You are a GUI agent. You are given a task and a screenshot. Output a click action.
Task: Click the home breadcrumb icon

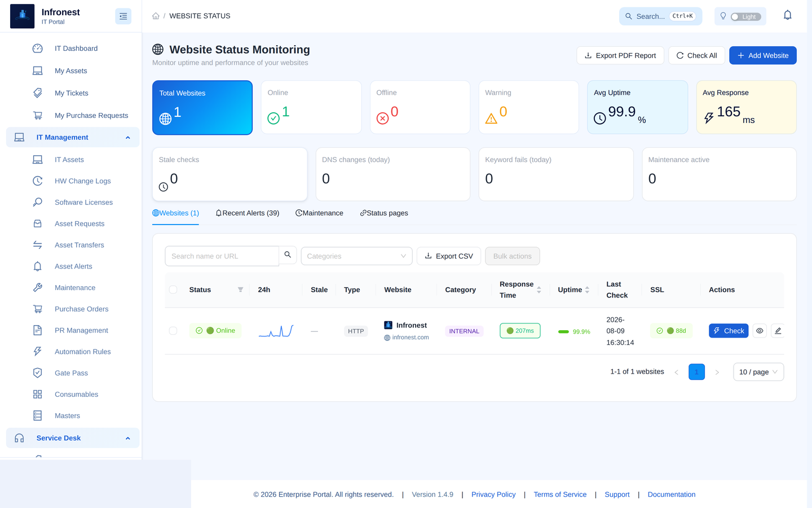coord(156,16)
